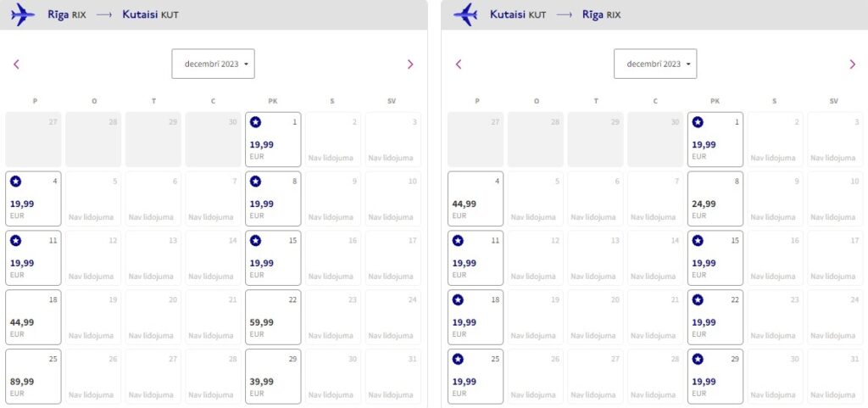Click the airplane icon beside Rīga RIX → Kutaisi
The width and height of the screenshot is (868, 408).
point(23,14)
